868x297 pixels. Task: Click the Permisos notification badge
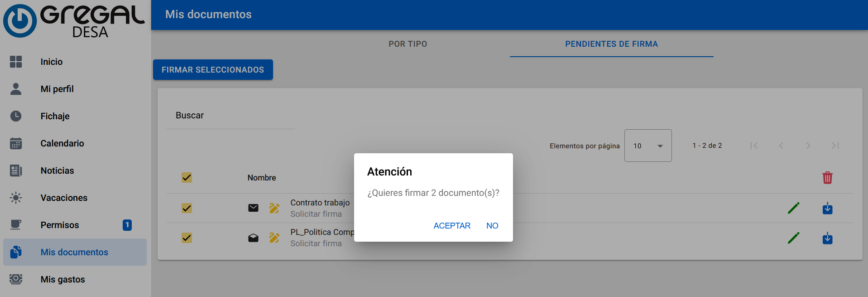tap(127, 225)
